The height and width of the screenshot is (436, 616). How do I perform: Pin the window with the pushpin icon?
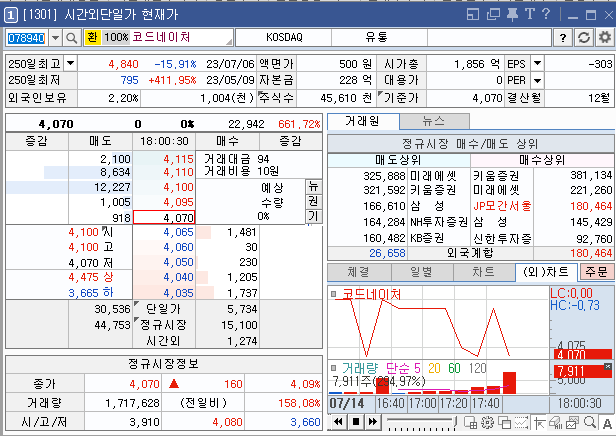512,15
